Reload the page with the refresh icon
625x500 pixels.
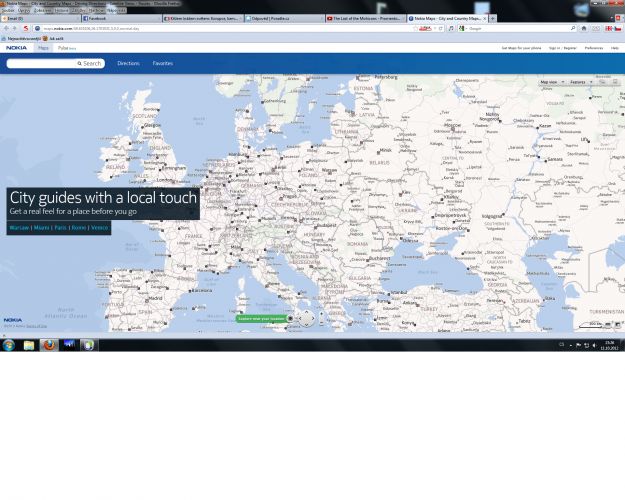(441, 28)
